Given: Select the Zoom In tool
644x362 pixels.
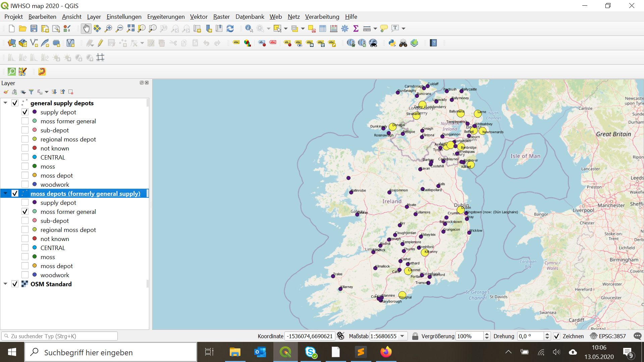Looking at the screenshot, I should tap(108, 28).
